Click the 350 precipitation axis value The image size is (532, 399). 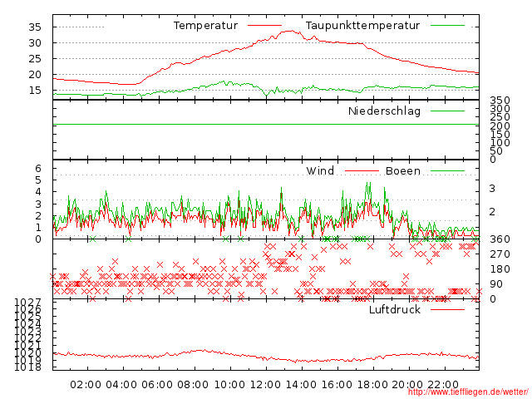click(x=500, y=100)
